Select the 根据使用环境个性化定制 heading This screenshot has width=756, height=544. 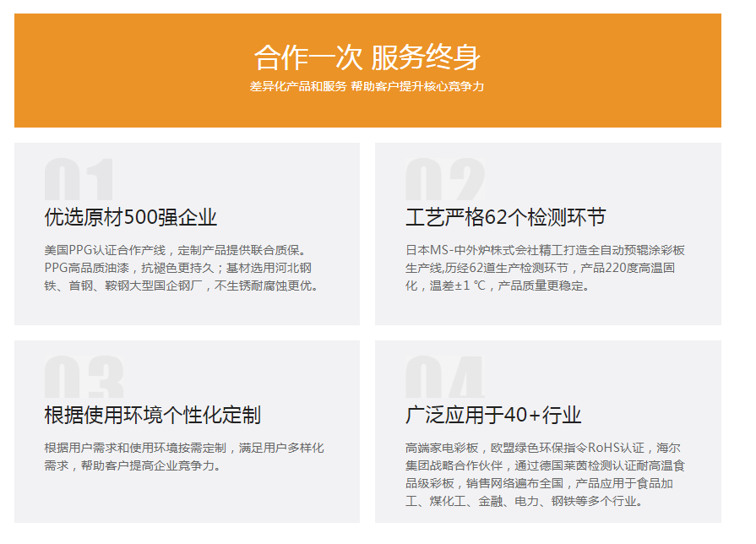coord(152,415)
